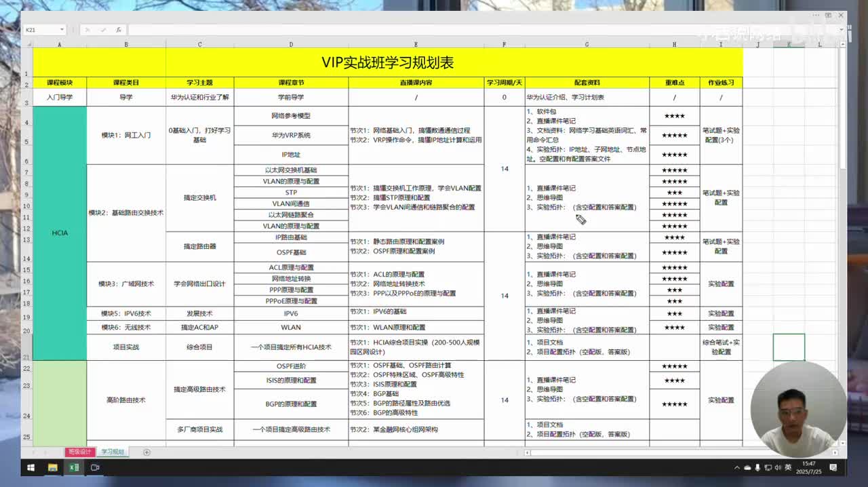This screenshot has height=487, width=868.
Task: Click the cell BGP的原理和配置
Action: (291, 404)
